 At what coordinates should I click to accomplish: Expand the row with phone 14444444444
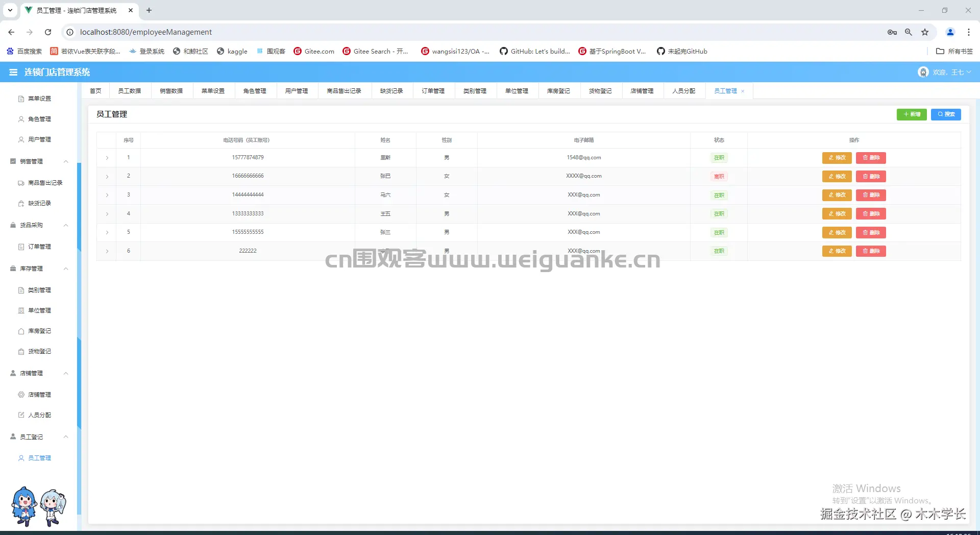click(x=107, y=195)
